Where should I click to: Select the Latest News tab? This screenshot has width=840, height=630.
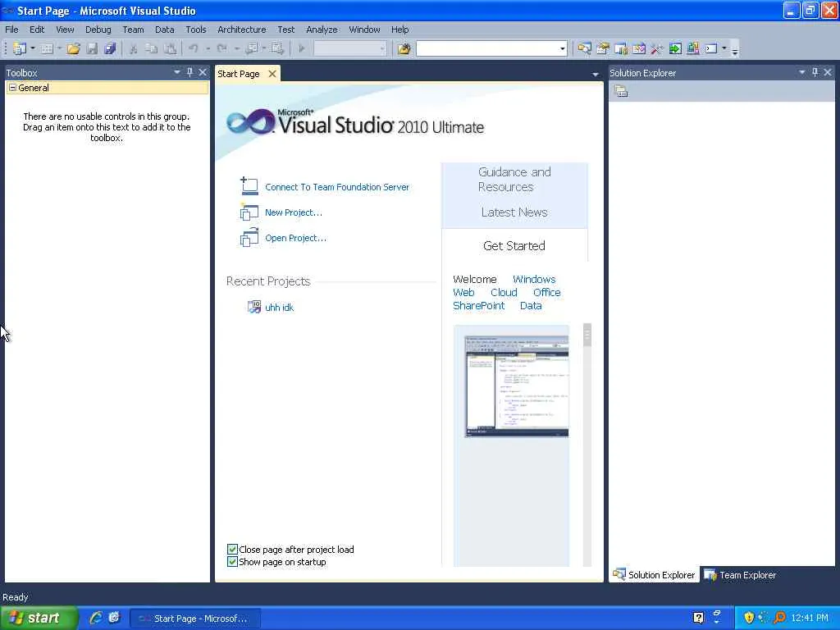(514, 212)
